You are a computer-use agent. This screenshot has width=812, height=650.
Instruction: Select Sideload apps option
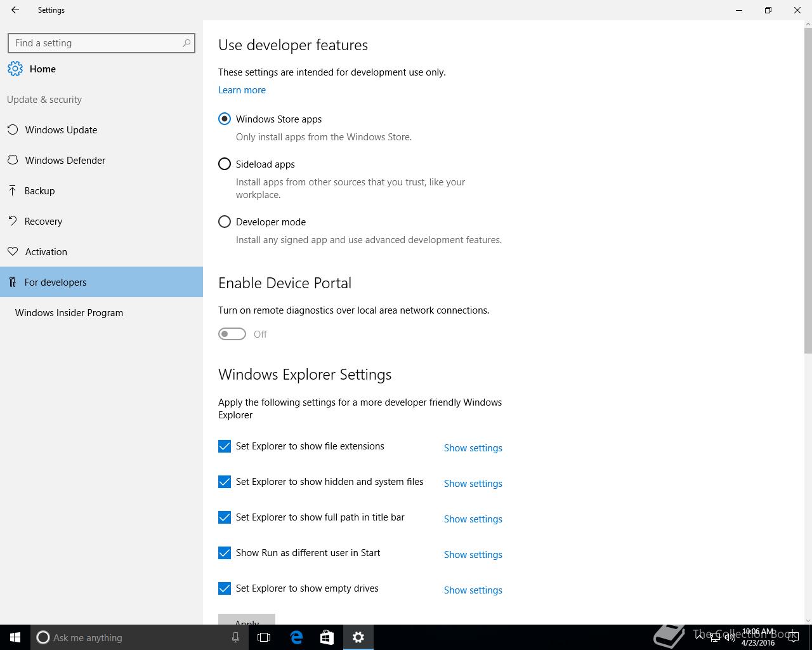[x=225, y=164]
